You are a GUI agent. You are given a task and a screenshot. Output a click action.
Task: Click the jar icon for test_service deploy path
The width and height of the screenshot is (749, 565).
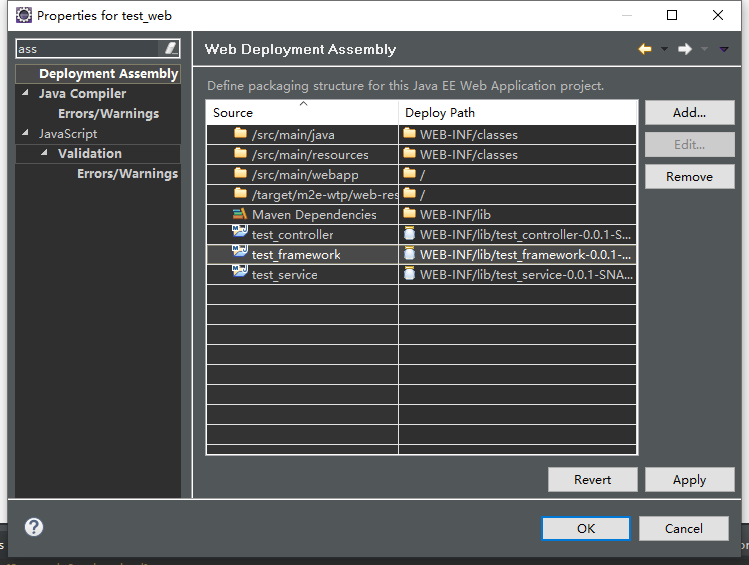coord(409,273)
